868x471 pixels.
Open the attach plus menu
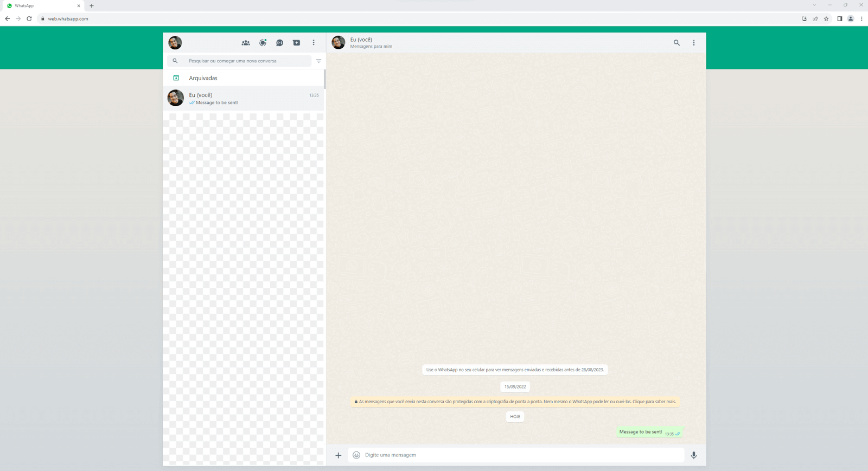(339, 455)
